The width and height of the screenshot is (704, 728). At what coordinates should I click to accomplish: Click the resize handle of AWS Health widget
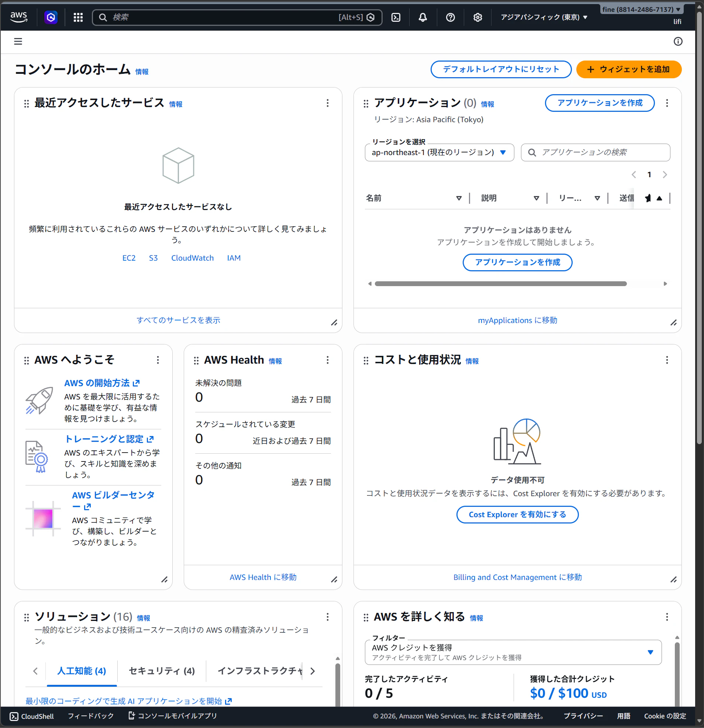pyautogui.click(x=334, y=580)
